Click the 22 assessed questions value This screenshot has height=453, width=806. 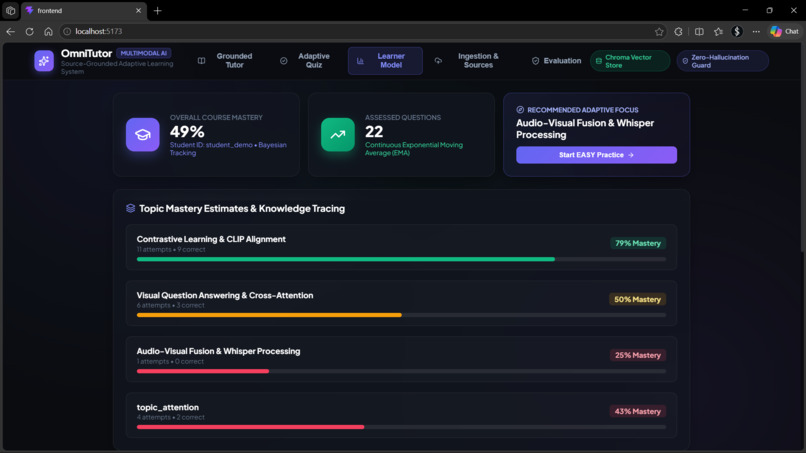(374, 132)
